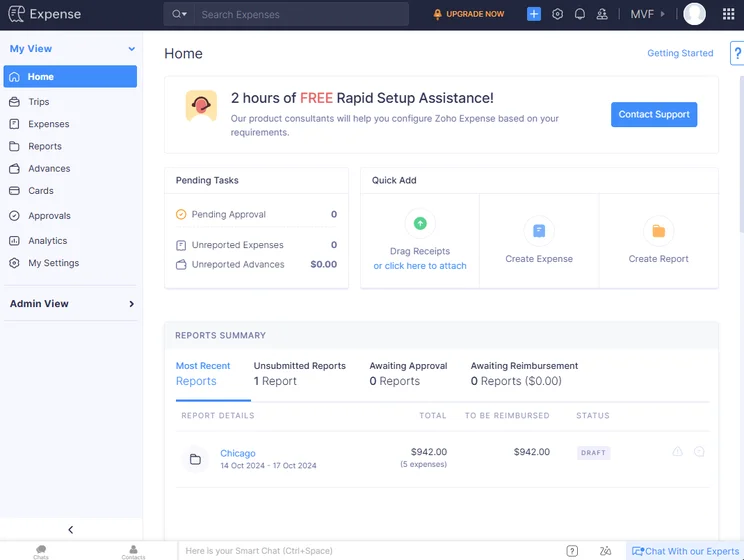The height and width of the screenshot is (560, 744).
Task: Click Chat With our Experts button
Action: pyautogui.click(x=685, y=551)
